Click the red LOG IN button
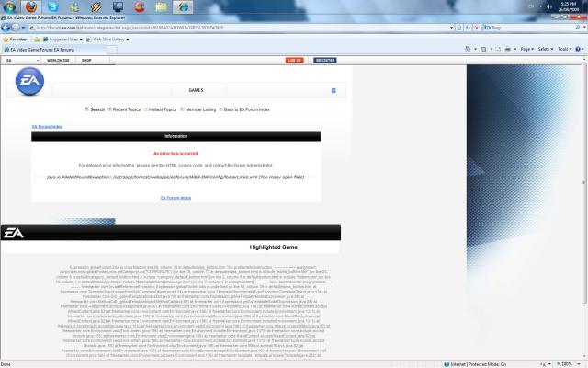The height and width of the screenshot is (368, 588). (x=295, y=60)
